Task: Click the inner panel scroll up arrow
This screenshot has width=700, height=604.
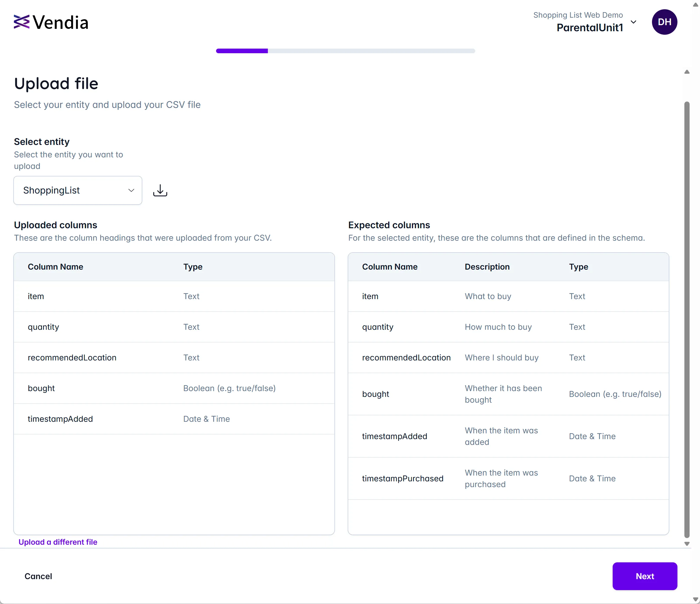Action: (687, 72)
